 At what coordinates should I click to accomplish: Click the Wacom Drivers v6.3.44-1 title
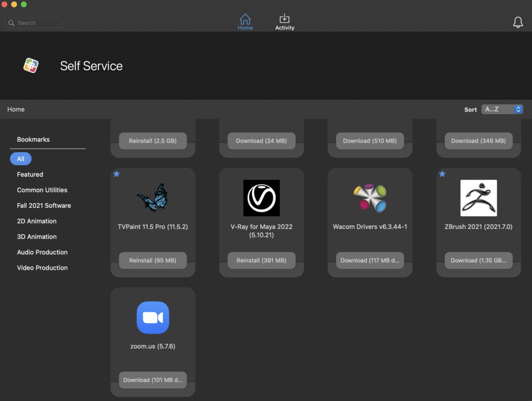(x=370, y=226)
